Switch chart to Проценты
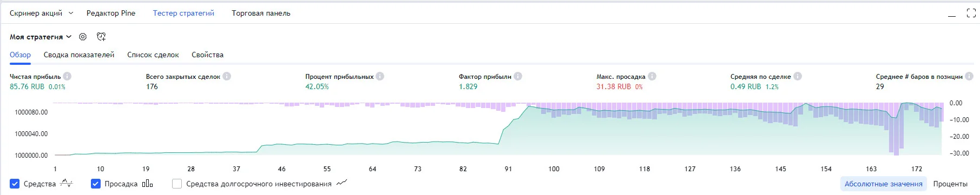Image resolution: width=980 pixels, height=195 pixels. pos(950,184)
